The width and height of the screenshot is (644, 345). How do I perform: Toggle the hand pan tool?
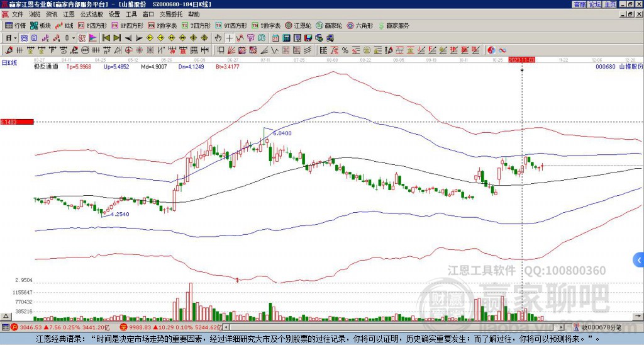point(218,38)
